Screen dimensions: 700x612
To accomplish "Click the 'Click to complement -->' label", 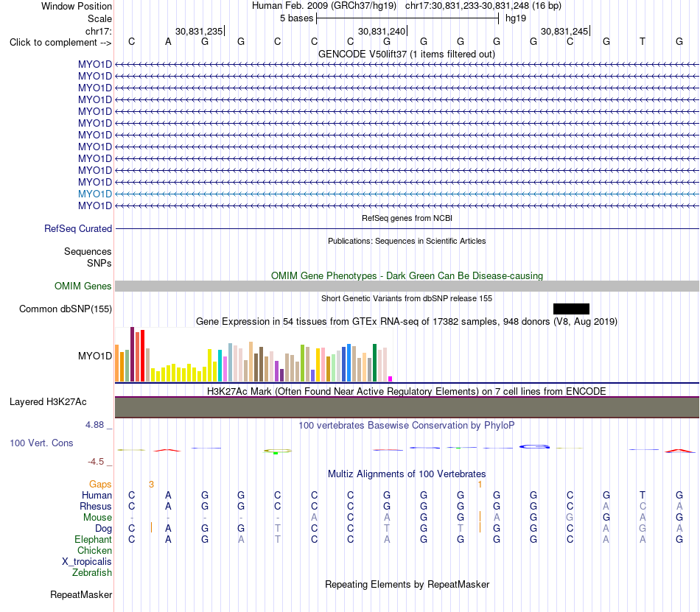I will [60, 43].
